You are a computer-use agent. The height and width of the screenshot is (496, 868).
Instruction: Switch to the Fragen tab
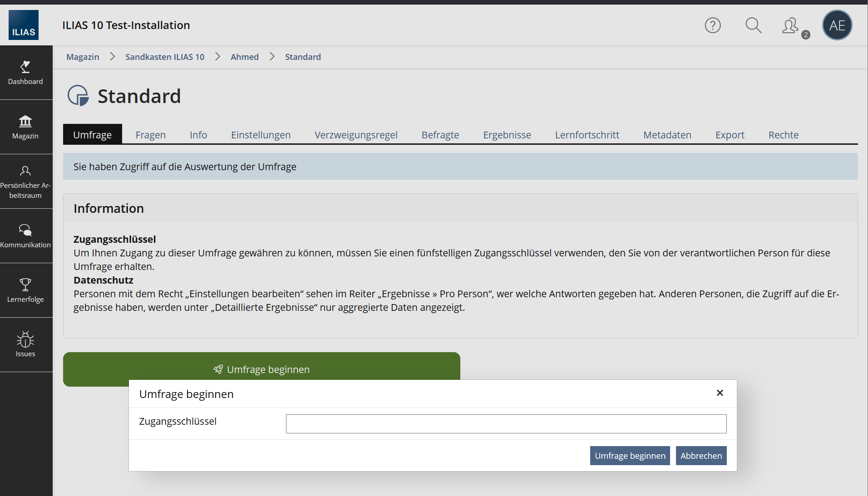point(150,135)
